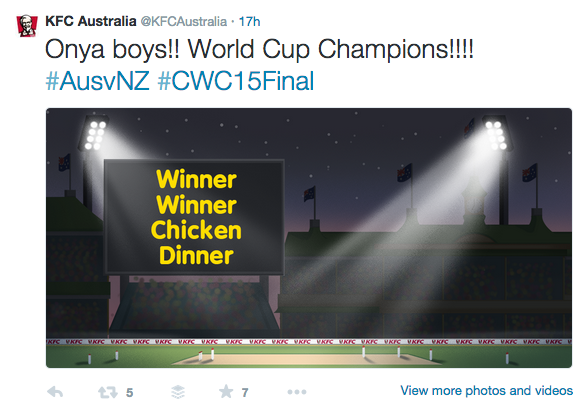This screenshot has height=415, width=588.
Task: Click the KFC Colonel avatar picture
Action: coord(27,25)
